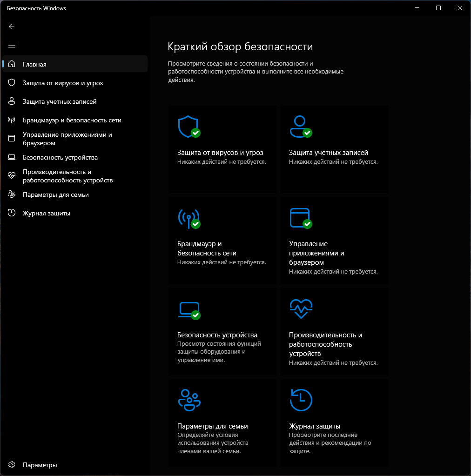The width and height of the screenshot is (471, 476).
Task: Open the Управление приложениями и браузером tile title
Action: pos(316,253)
